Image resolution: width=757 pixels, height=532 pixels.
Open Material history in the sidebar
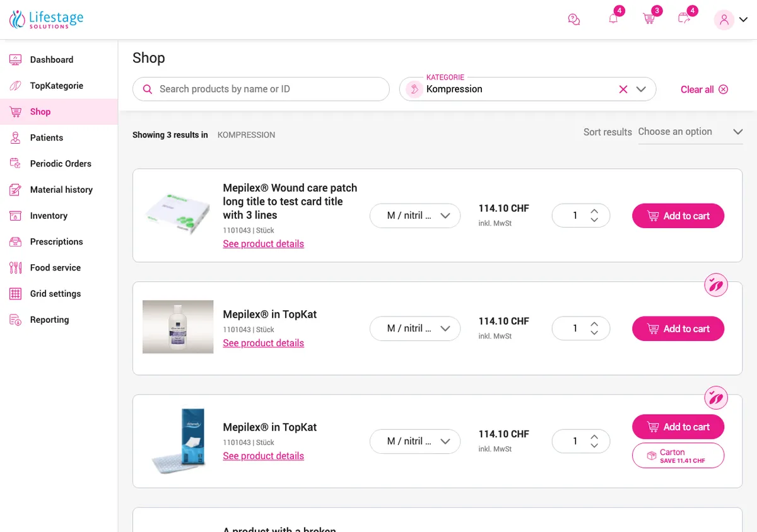click(x=59, y=190)
